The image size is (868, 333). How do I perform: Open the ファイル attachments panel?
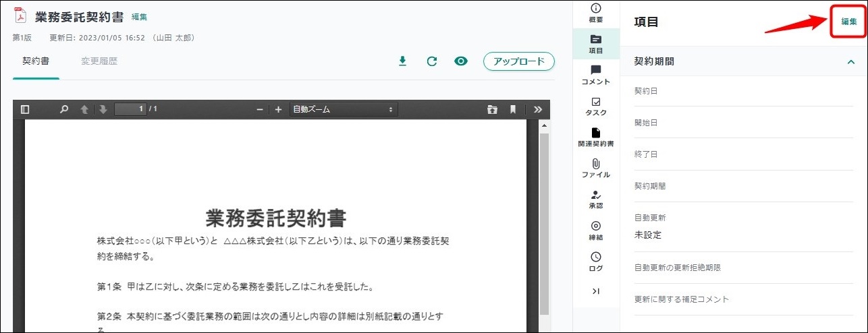pyautogui.click(x=595, y=169)
